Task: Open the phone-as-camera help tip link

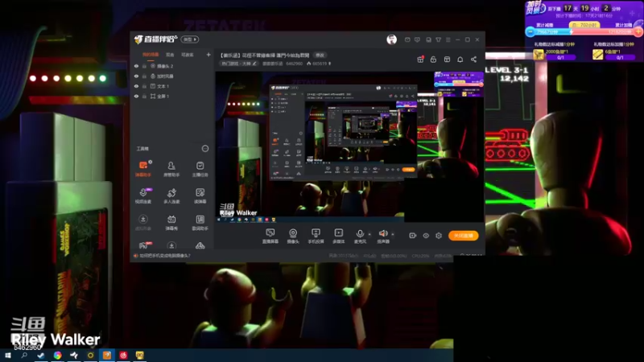Action: click(164, 256)
